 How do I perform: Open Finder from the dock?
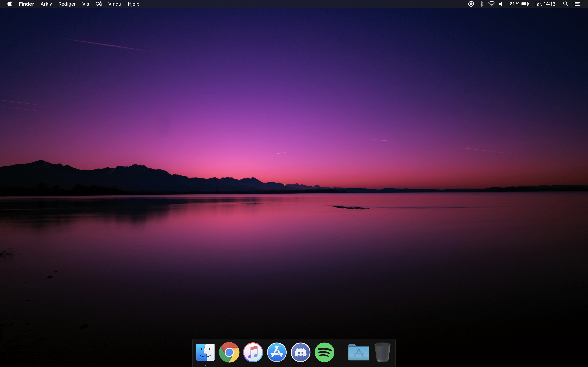pyautogui.click(x=205, y=352)
